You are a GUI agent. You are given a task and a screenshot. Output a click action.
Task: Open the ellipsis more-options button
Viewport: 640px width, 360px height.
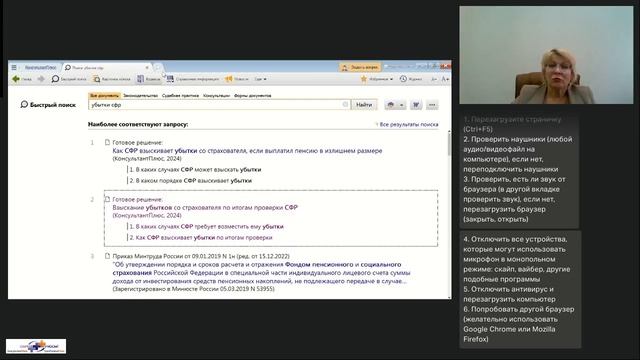tap(432, 105)
